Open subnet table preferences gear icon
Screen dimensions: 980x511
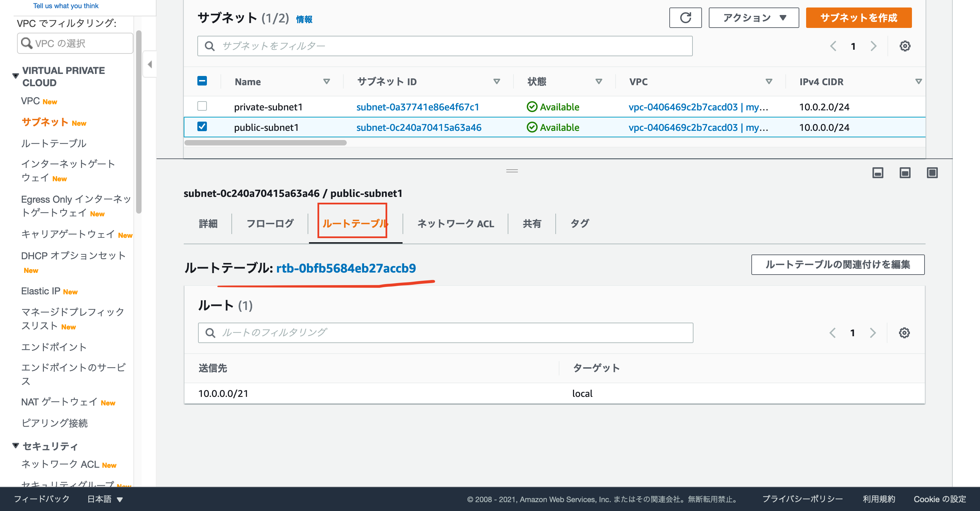pyautogui.click(x=905, y=46)
